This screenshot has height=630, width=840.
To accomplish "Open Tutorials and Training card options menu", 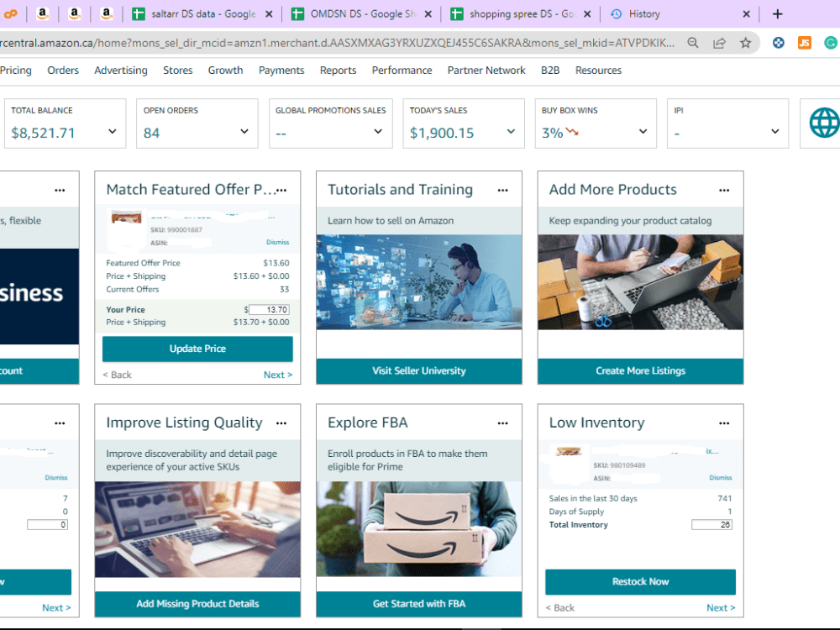I will point(502,190).
